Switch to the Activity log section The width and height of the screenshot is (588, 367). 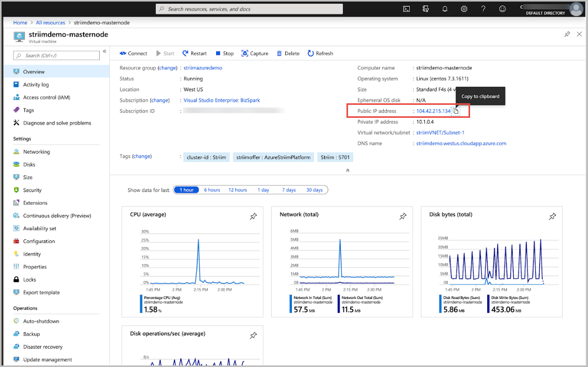(36, 84)
